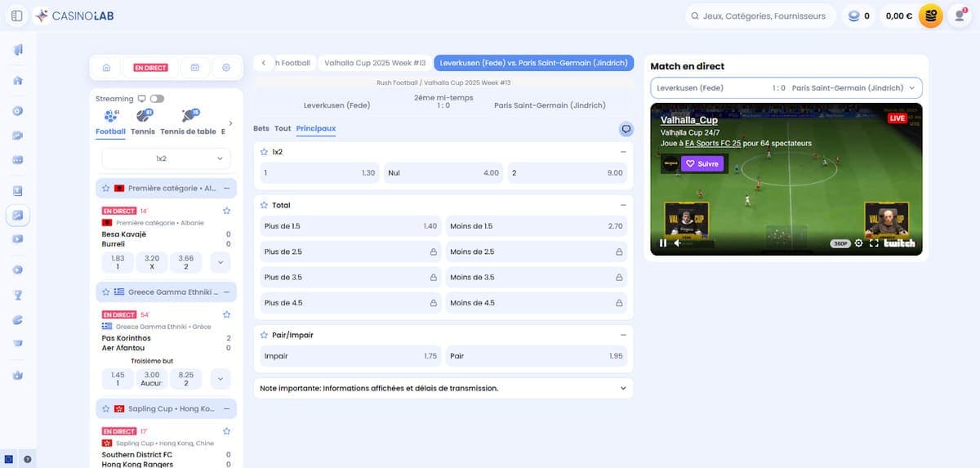Open the live match selector dropdown

(x=786, y=87)
